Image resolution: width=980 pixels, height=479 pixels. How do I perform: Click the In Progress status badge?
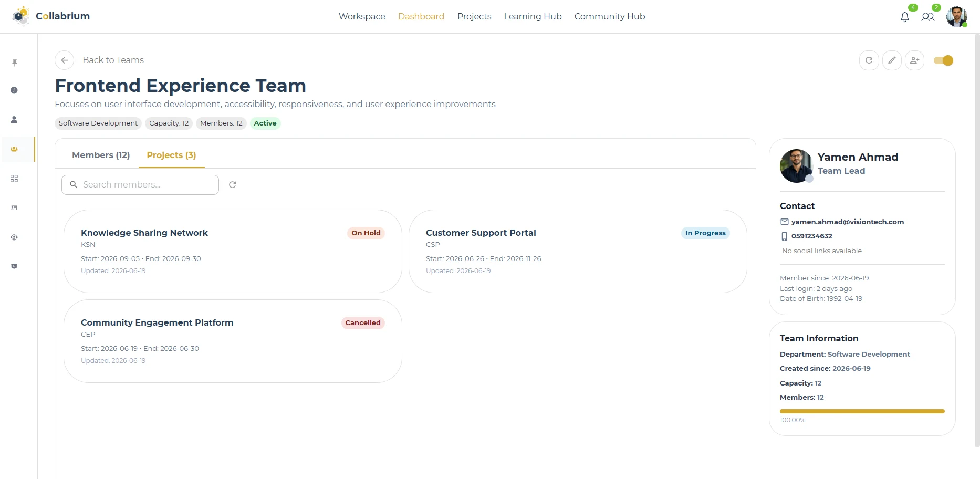tap(705, 233)
